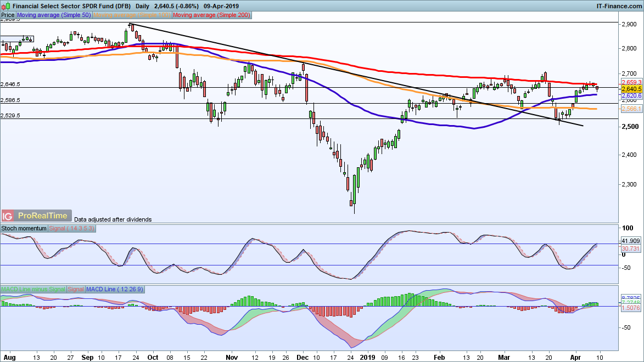Click the Apr label on time axis

click(576, 358)
